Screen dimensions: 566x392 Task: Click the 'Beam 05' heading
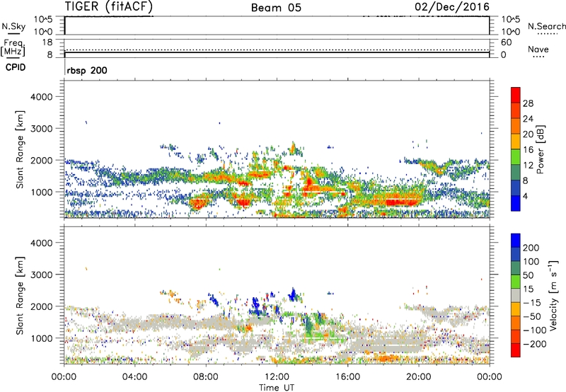click(x=276, y=8)
